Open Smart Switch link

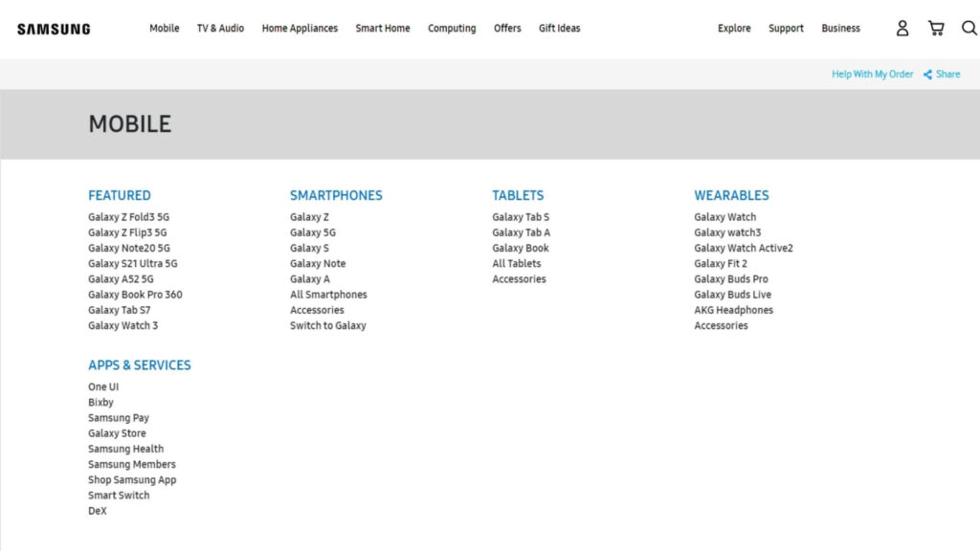pos(119,496)
